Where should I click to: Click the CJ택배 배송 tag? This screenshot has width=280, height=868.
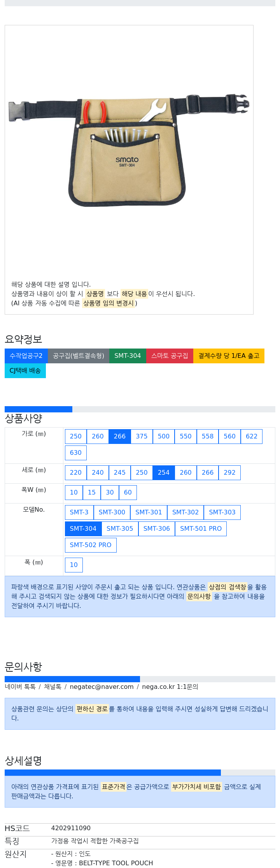click(x=25, y=371)
